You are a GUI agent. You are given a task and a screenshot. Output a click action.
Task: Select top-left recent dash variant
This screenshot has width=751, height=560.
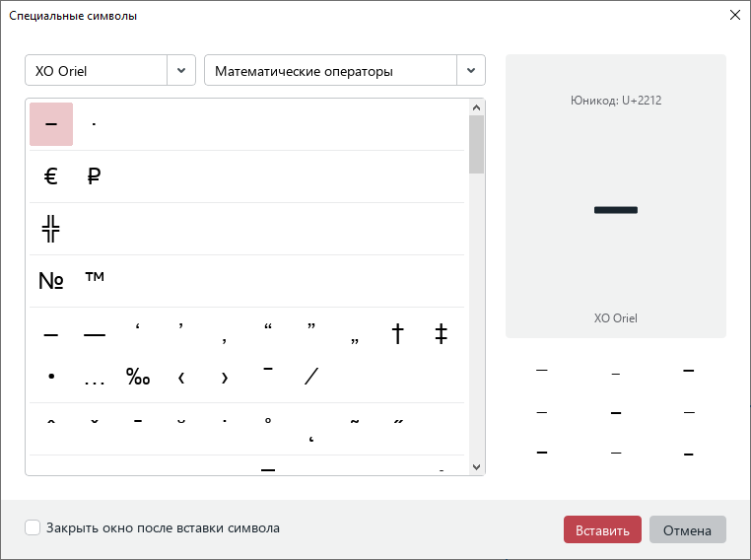click(x=541, y=371)
